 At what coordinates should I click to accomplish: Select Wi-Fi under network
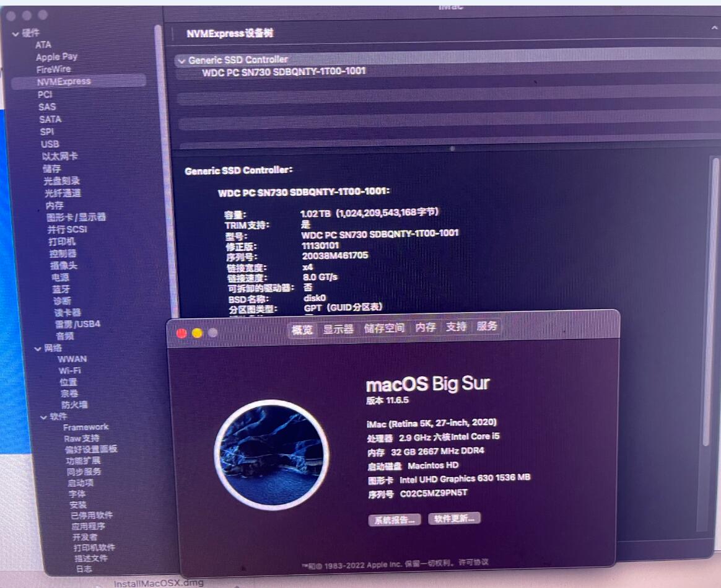69,371
